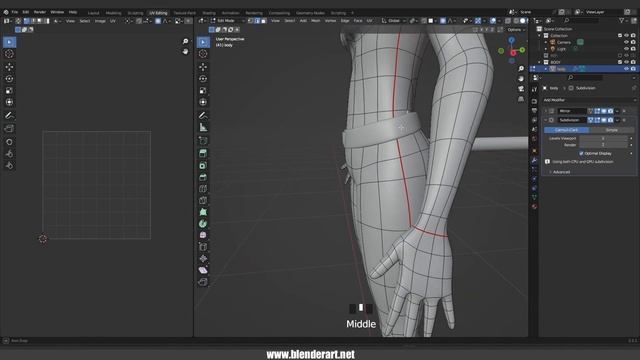Select the Shear tool
This screenshot has width=640, height=360.
pyautogui.click(x=203, y=270)
